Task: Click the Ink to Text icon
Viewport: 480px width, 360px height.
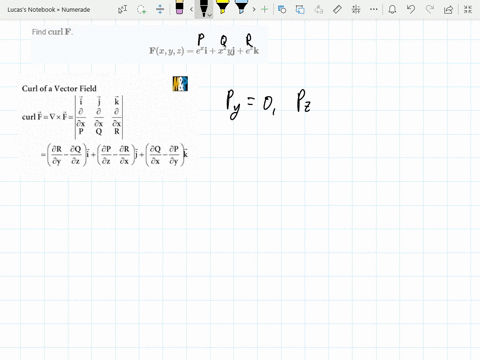Action: coord(319,9)
